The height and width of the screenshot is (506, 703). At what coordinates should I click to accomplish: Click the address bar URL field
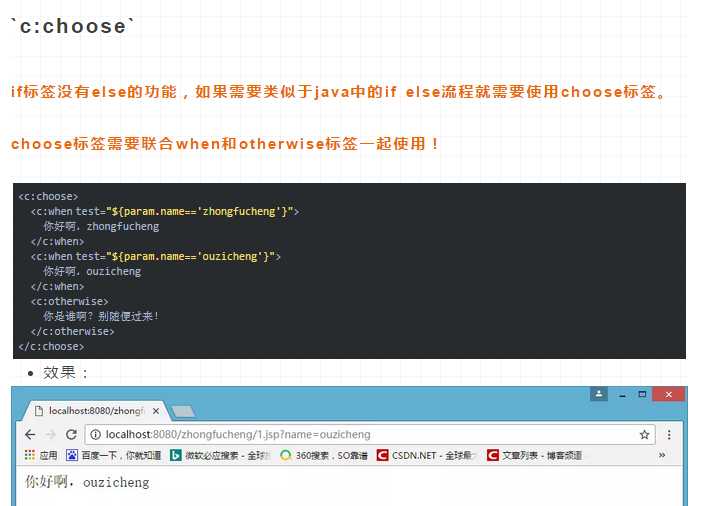click(370, 434)
